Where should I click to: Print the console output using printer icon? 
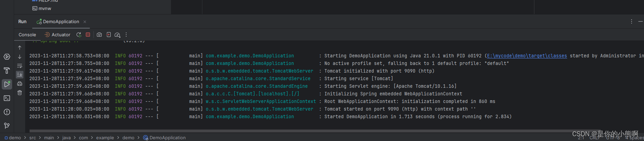coord(20,84)
